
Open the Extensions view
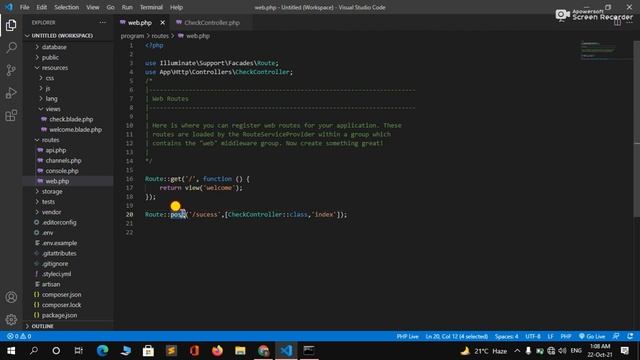pyautogui.click(x=11, y=116)
